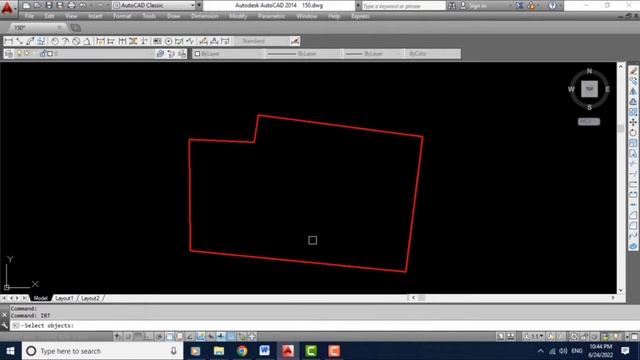Viewport: 640px width, 360px height.
Task: Select the Mirror tool
Action: coord(633,91)
